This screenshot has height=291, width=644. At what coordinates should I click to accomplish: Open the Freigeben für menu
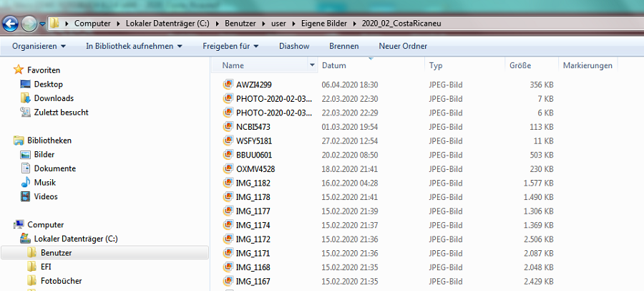point(230,46)
